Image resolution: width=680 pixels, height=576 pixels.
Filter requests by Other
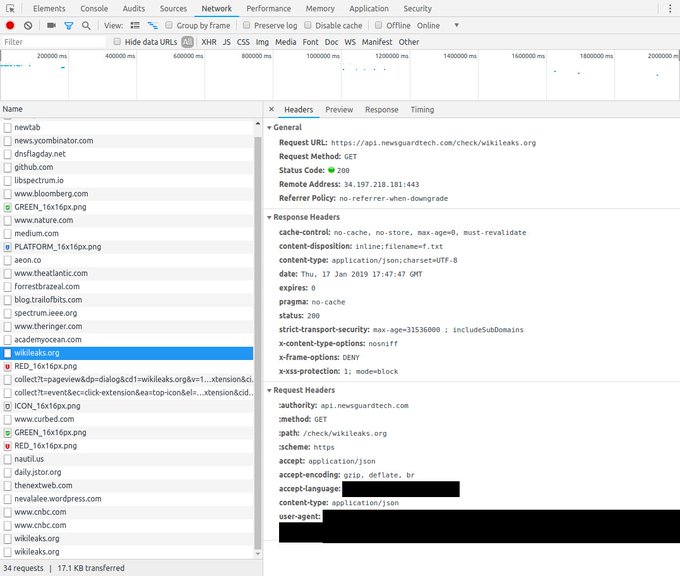pyautogui.click(x=409, y=42)
